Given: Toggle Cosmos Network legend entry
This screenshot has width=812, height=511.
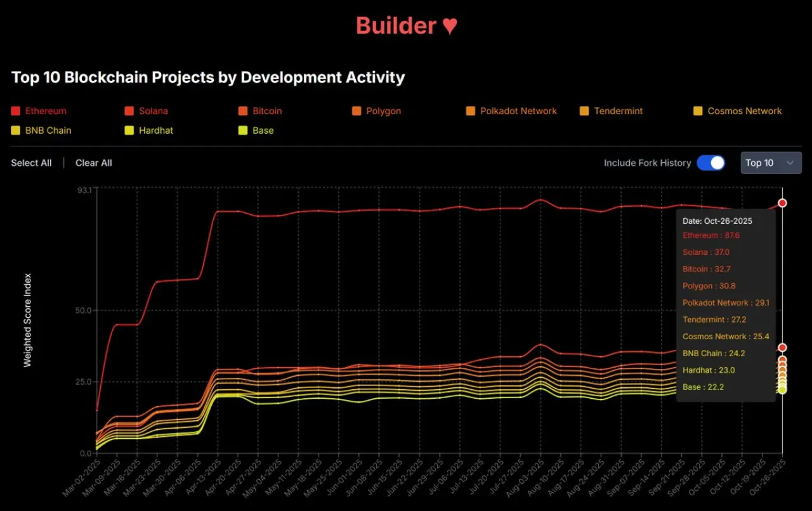Looking at the screenshot, I should [738, 111].
